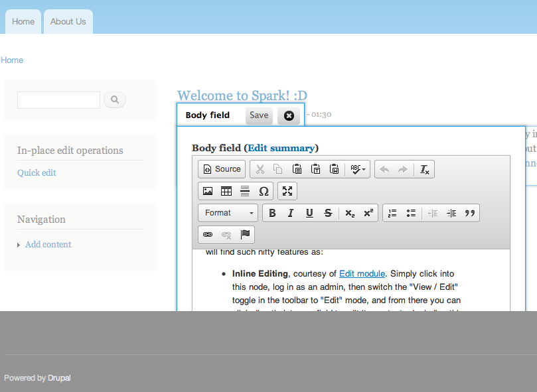Screen dimensions: 537x392
Task: Toggle Subscript formatting
Action: [350, 213]
